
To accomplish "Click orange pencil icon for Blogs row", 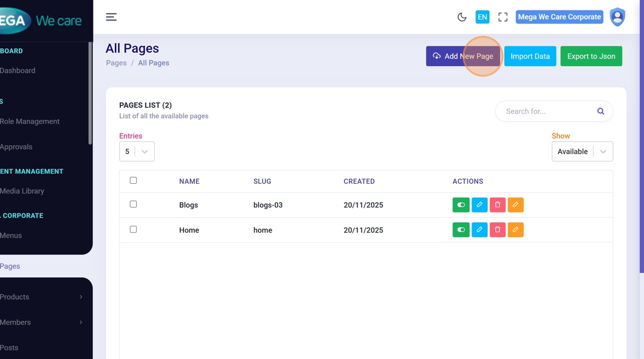I will (515, 205).
